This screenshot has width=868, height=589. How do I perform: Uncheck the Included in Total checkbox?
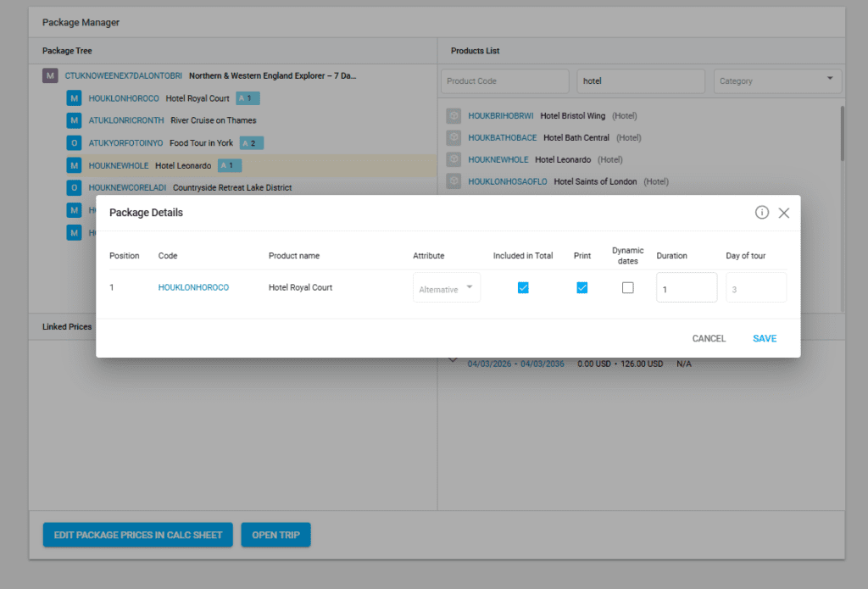pos(523,287)
